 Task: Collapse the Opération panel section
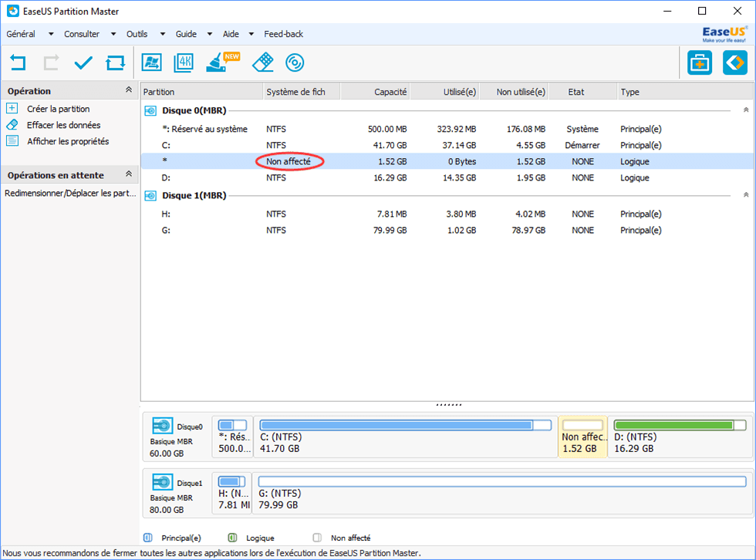pos(129,89)
